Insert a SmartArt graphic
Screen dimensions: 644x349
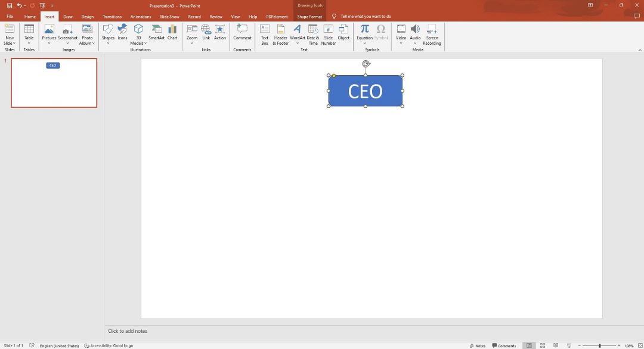pos(156,32)
